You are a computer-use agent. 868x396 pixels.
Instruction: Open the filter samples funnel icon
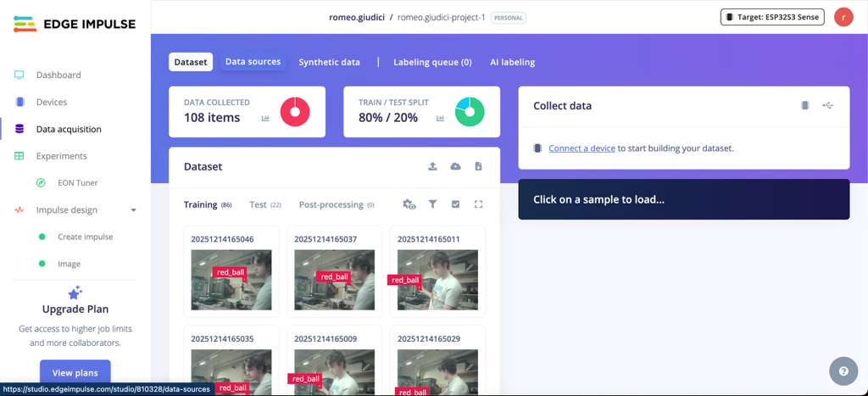click(x=432, y=204)
